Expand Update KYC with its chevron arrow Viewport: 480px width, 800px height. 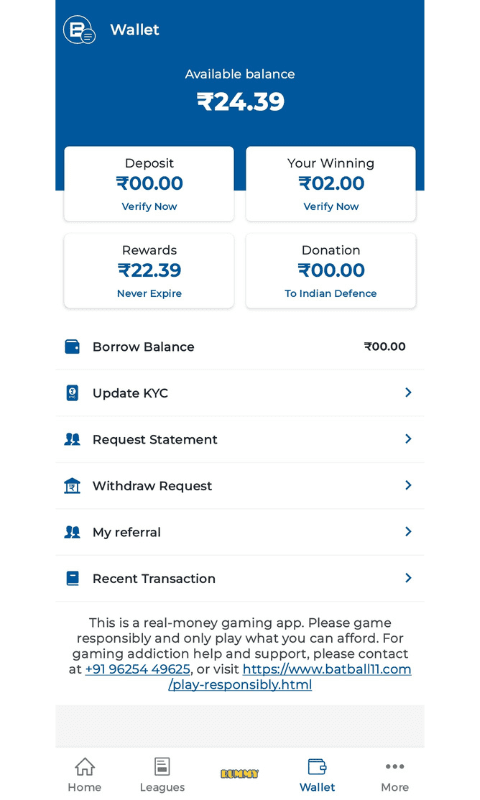(x=408, y=392)
